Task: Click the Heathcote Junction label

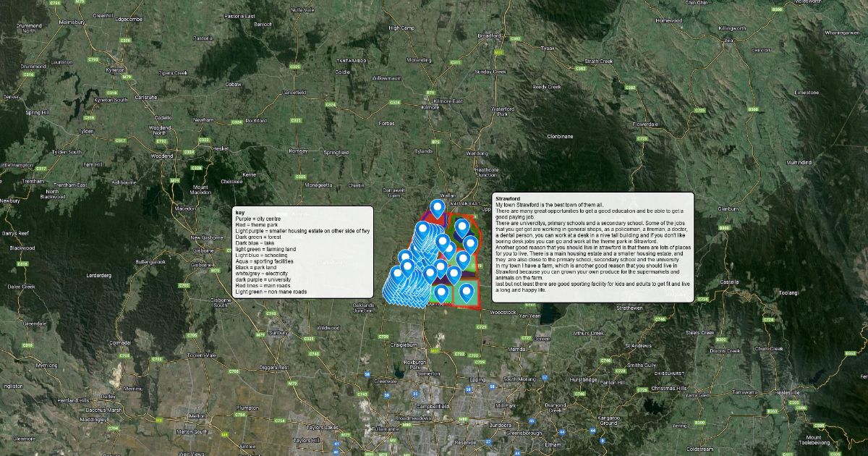Action: (x=486, y=172)
